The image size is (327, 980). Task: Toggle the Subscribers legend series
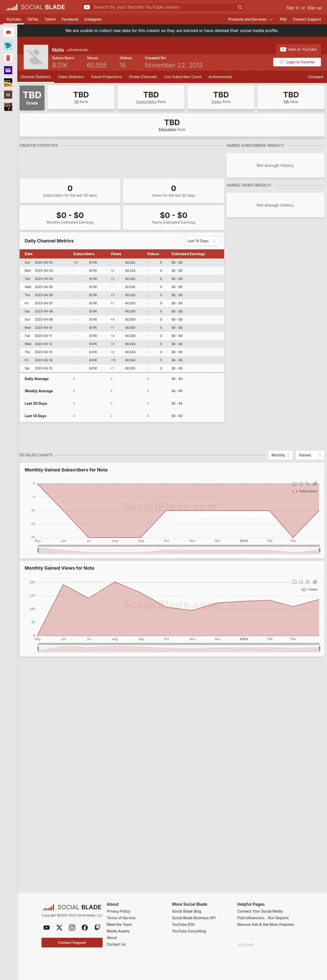tap(305, 491)
